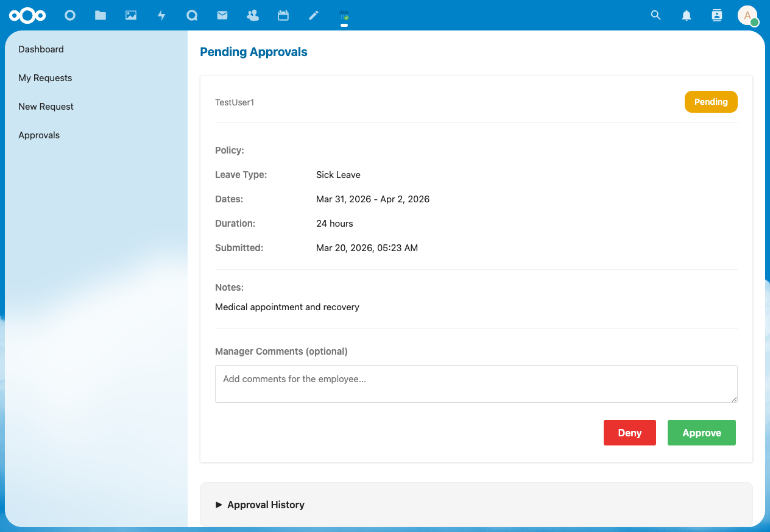The width and height of the screenshot is (770, 532).
Task: Deny the pending leave request
Action: point(629,432)
